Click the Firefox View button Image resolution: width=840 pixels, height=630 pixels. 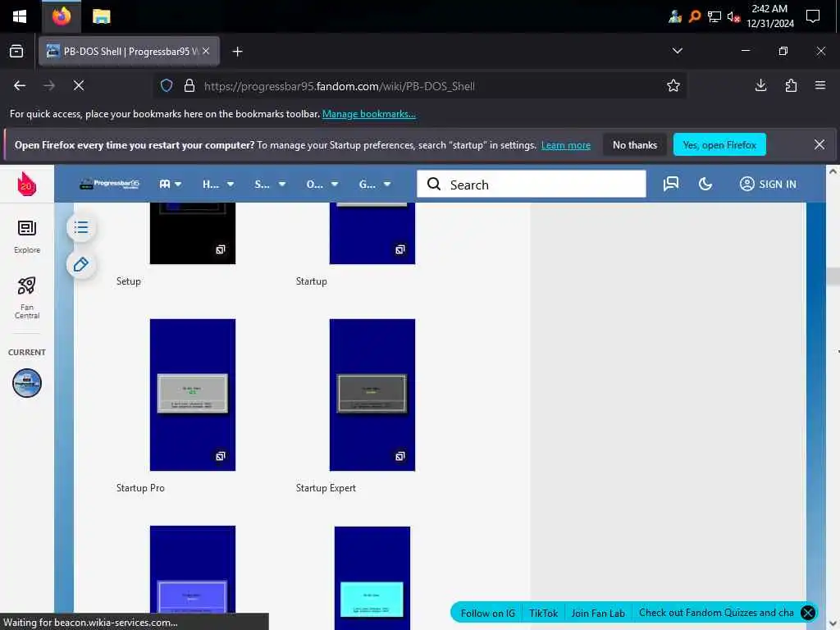pos(16,52)
